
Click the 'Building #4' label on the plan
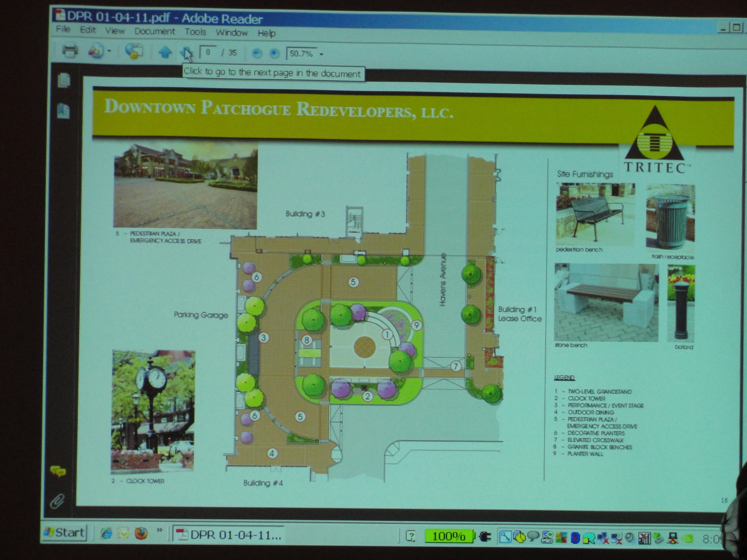(263, 483)
